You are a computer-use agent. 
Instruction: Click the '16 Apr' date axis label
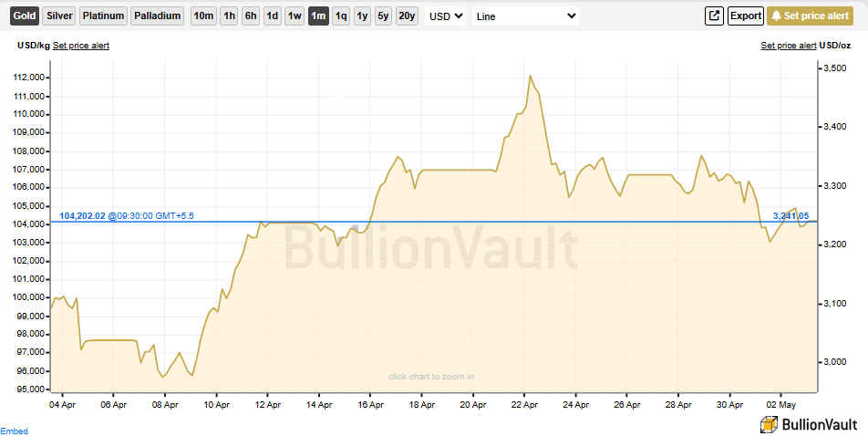371,404
